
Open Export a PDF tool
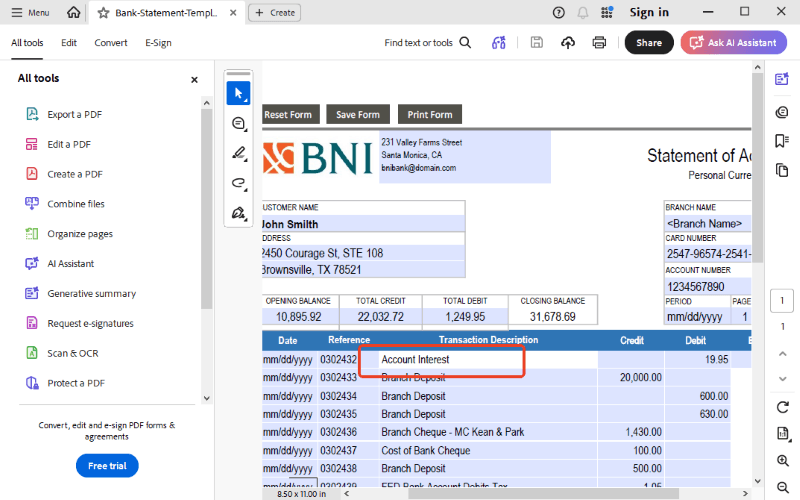64,114
